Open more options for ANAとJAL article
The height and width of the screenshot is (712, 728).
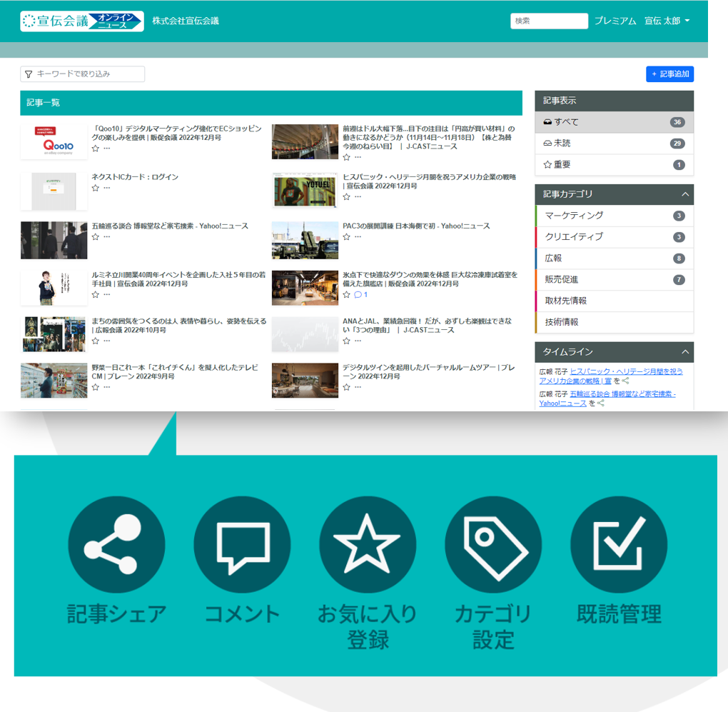[x=358, y=341]
